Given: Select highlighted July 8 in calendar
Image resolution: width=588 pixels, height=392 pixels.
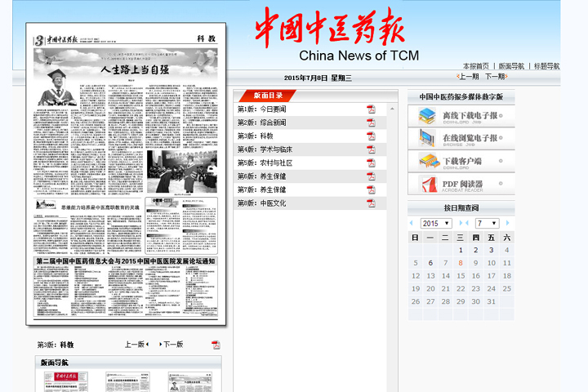Looking at the screenshot, I should (x=461, y=263).
